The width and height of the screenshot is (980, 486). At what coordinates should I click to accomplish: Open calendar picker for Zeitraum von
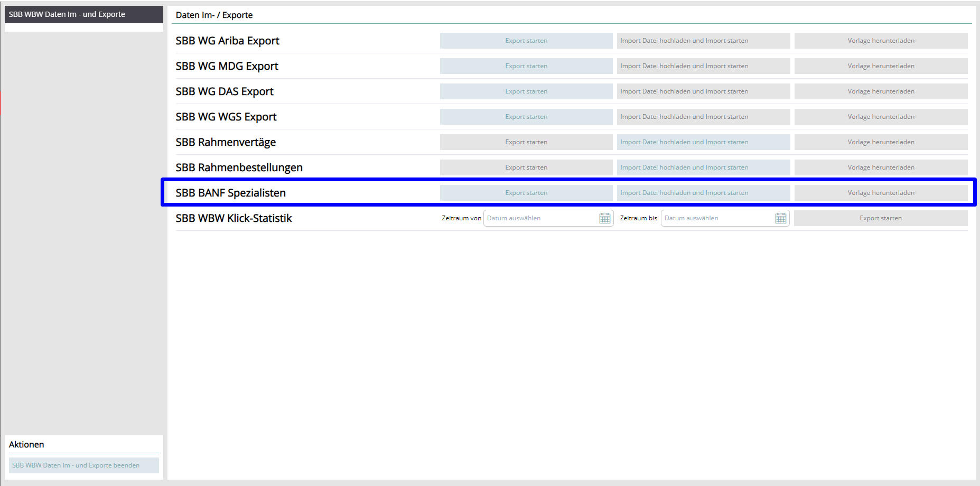[x=605, y=218]
